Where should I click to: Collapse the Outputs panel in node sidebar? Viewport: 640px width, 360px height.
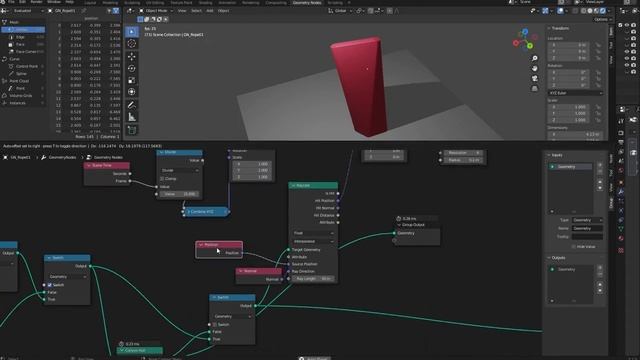click(558, 258)
